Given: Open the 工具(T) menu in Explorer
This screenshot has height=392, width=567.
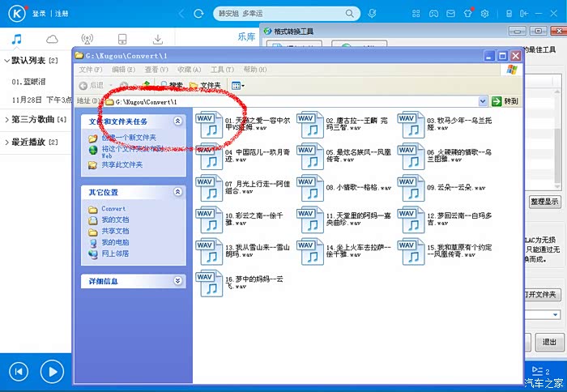Looking at the screenshot, I should 222,70.
